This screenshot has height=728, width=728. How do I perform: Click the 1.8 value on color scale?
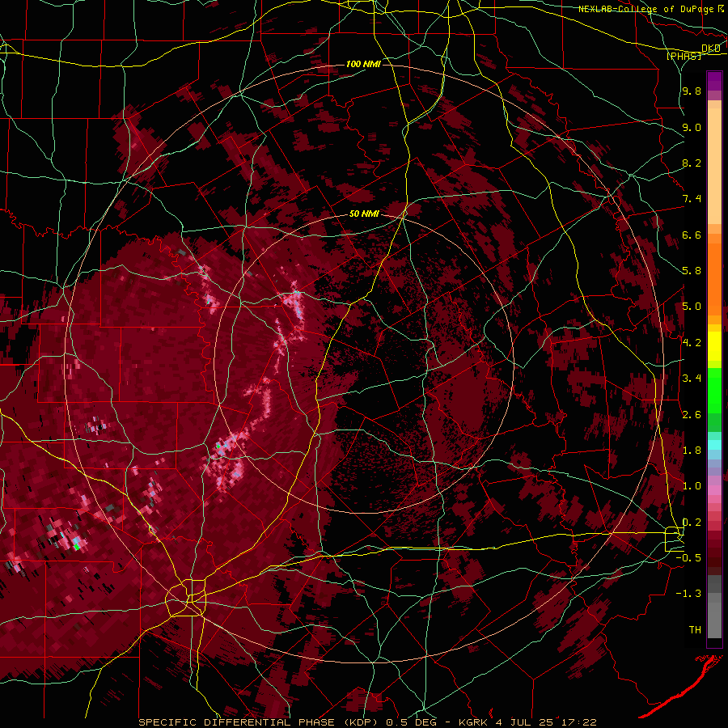[x=692, y=451]
